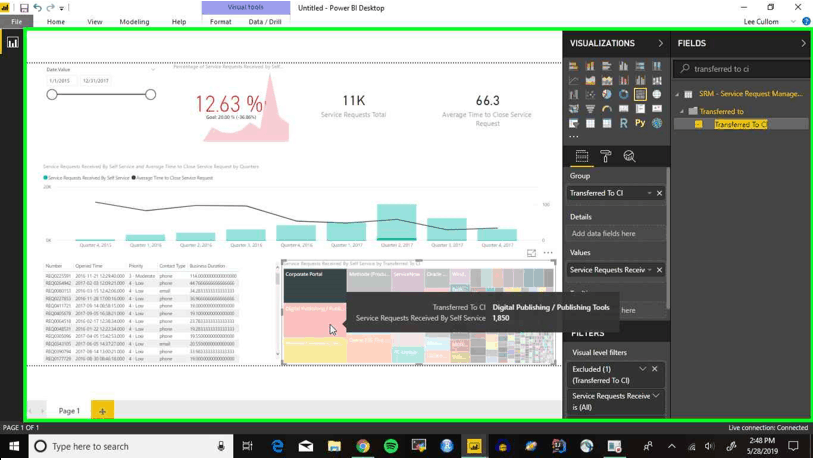Toggle the Transferred To CI field checkbox
This screenshot has height=460, width=815.
(699, 124)
